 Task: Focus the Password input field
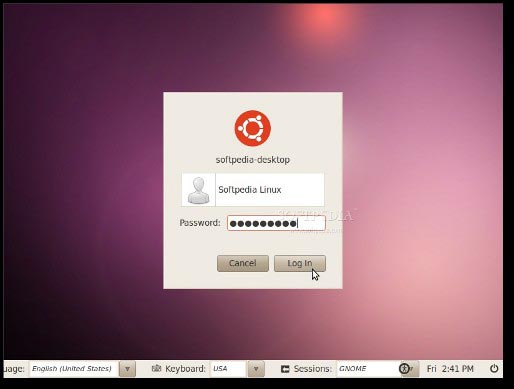coord(276,223)
